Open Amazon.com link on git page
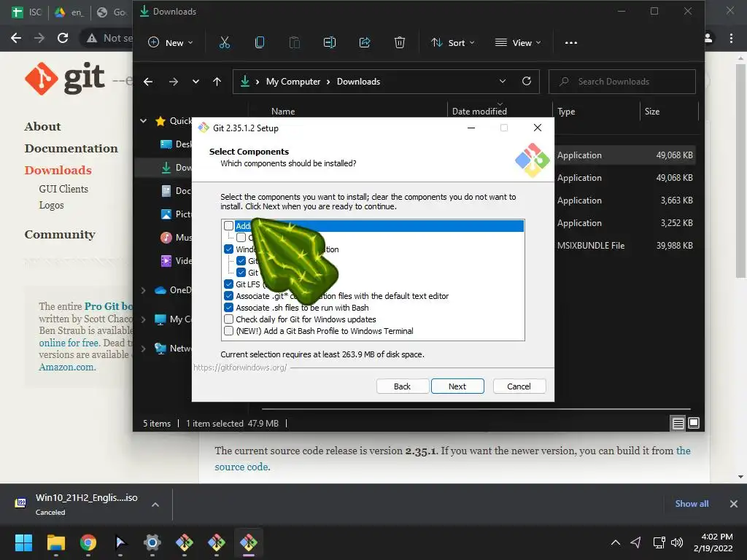This screenshot has width=747, height=560. (67, 367)
